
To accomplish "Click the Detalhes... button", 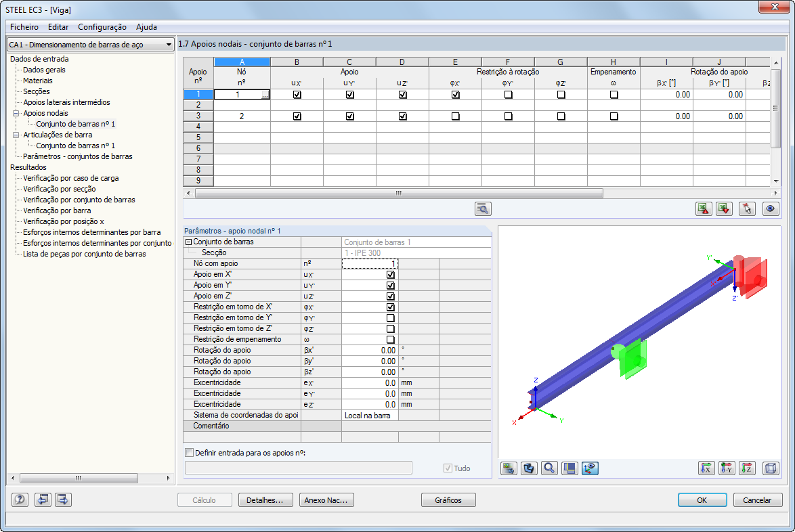I will point(265,500).
